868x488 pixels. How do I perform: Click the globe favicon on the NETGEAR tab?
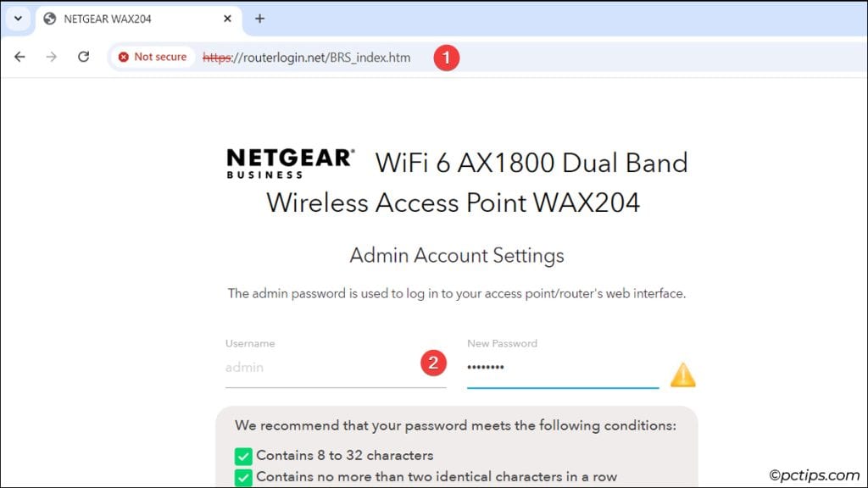48,18
